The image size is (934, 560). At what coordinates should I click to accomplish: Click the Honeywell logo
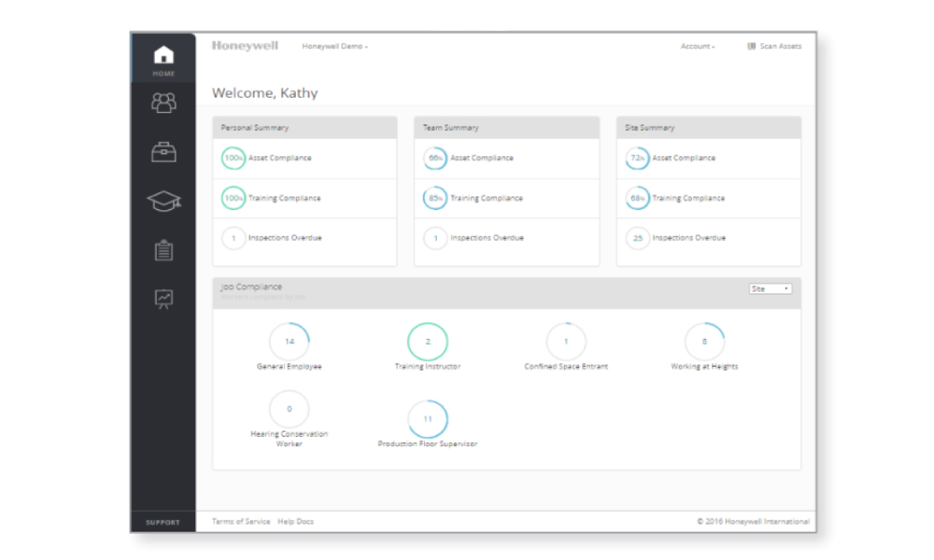(245, 46)
